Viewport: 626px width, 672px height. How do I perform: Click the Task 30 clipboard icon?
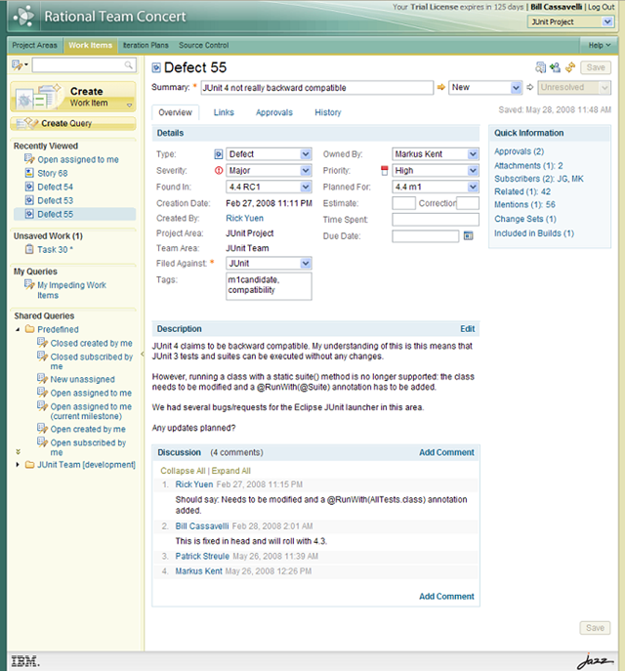(x=29, y=249)
